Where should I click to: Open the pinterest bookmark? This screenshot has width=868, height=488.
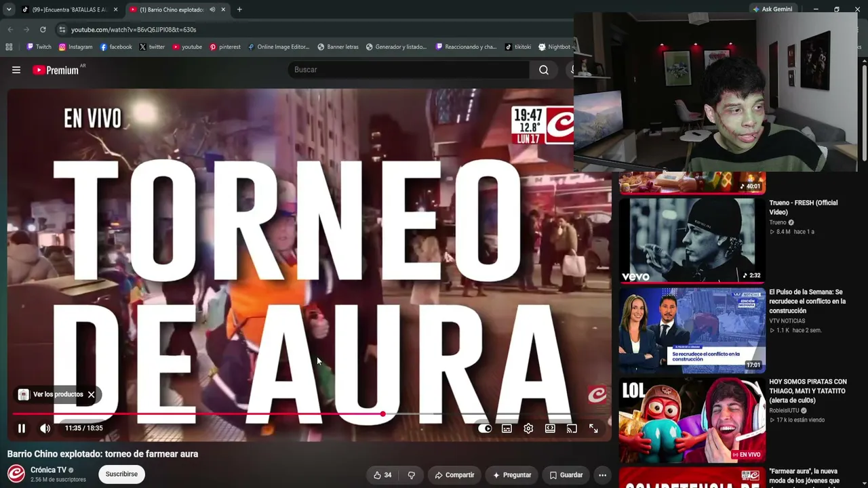pyautogui.click(x=225, y=47)
